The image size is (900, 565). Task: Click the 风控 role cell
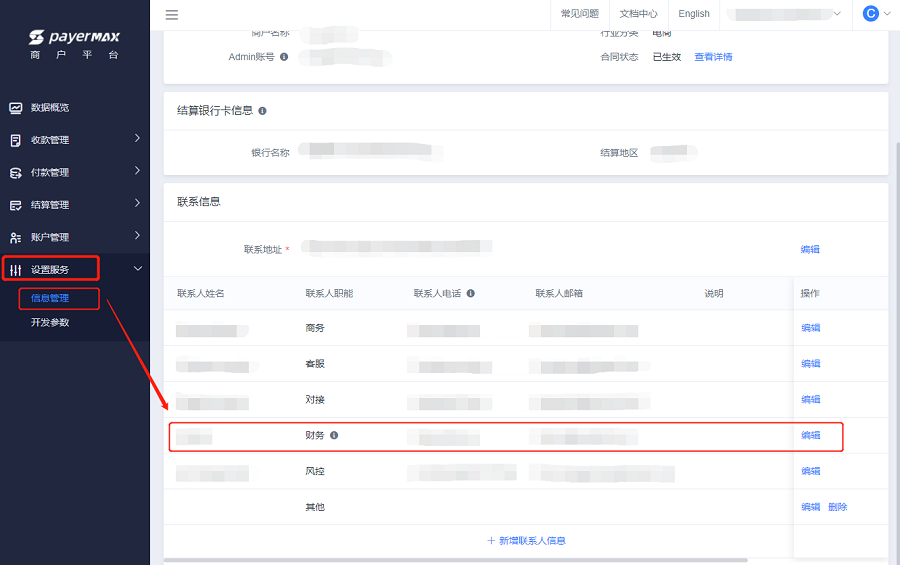tap(315, 471)
